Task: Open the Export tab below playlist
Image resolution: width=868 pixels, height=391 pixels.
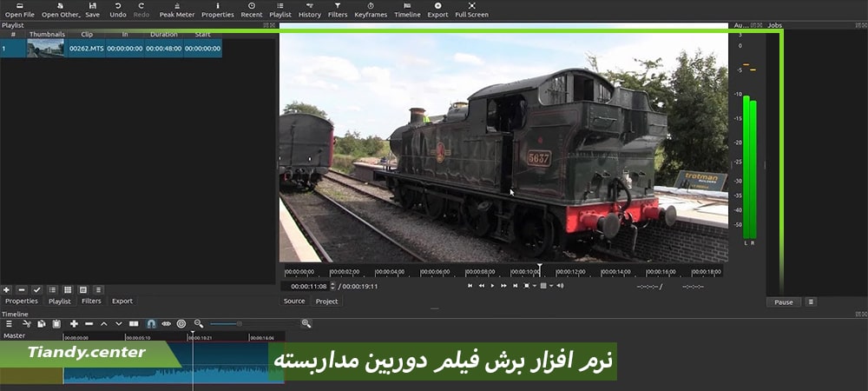Action: pyautogui.click(x=122, y=301)
